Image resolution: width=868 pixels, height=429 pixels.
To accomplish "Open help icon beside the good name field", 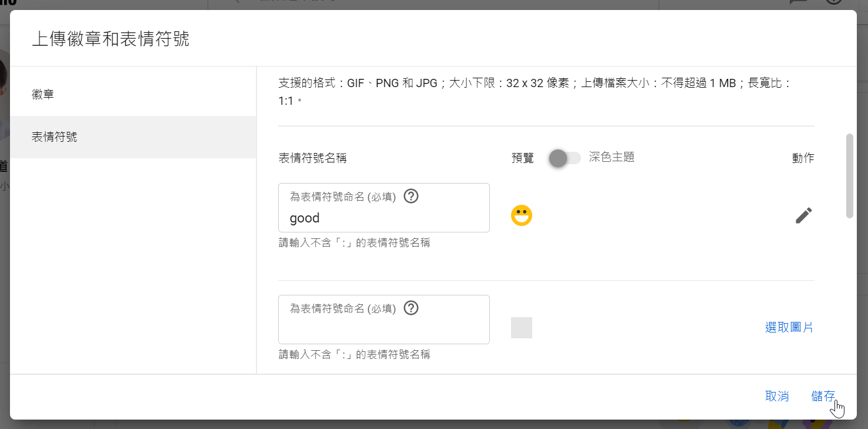I will pyautogui.click(x=412, y=196).
